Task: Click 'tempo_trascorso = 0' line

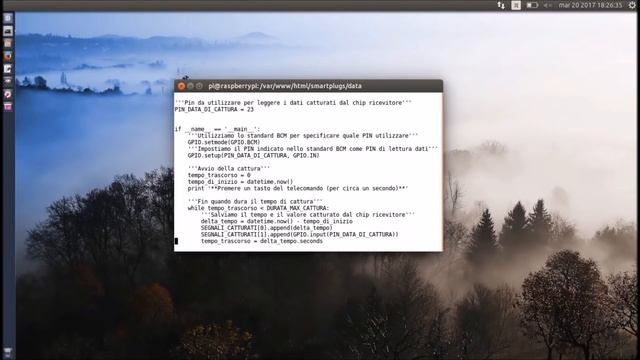Action: point(219,175)
